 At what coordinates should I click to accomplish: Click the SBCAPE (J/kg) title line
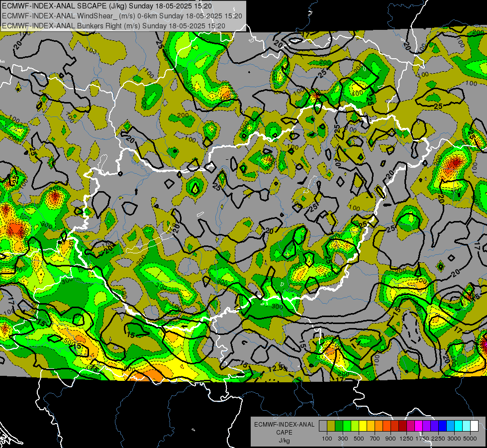click(x=107, y=6)
